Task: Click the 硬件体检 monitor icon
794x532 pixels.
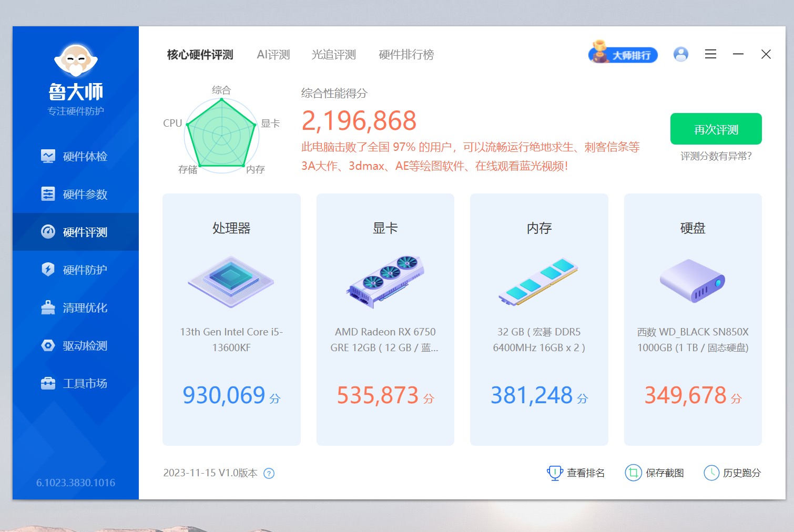Action: 48,156
